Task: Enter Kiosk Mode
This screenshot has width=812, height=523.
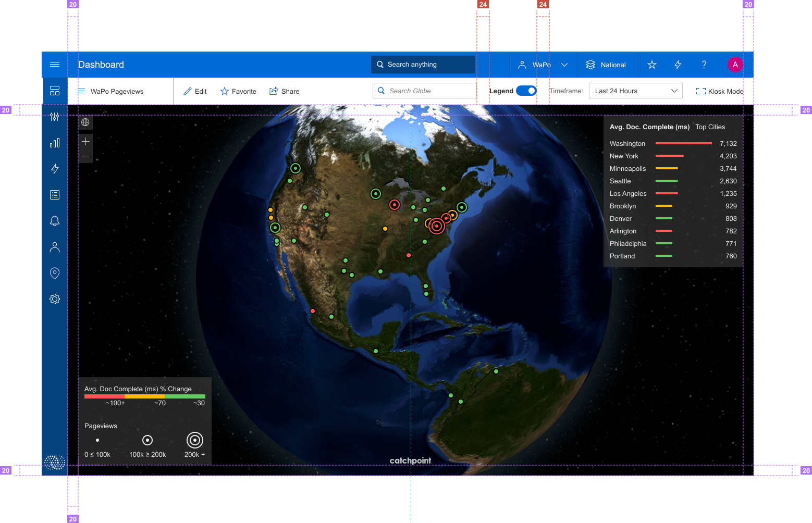Action: [x=719, y=91]
